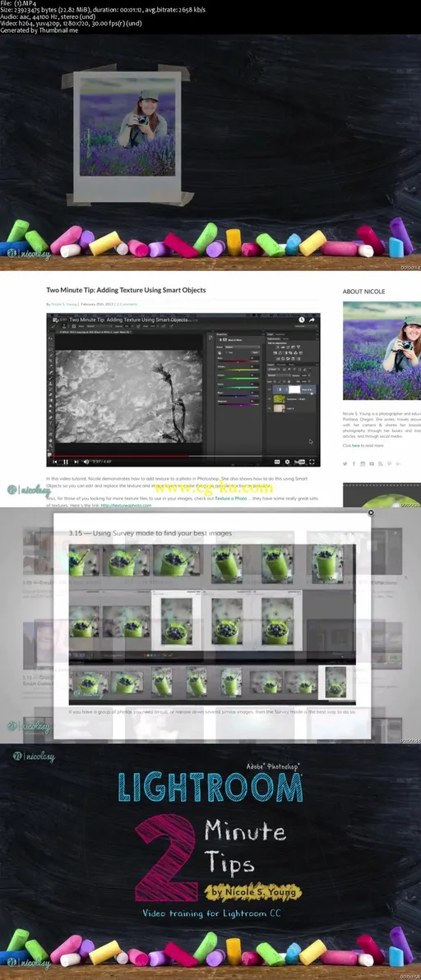Open Nicole's Facebook icon link
Screen dimensions: 421x980
coord(354,464)
